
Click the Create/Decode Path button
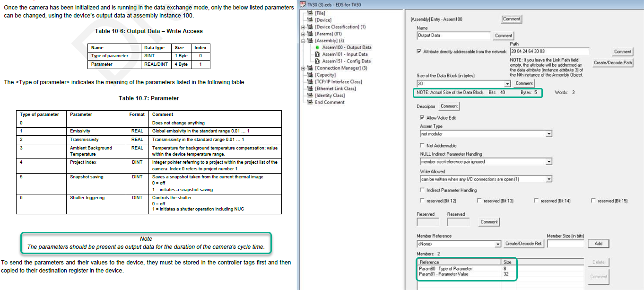(613, 62)
